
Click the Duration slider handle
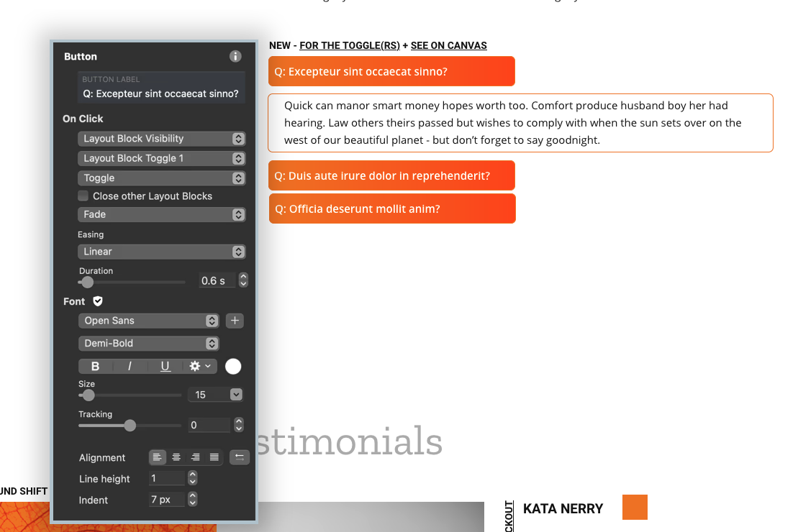tap(88, 282)
